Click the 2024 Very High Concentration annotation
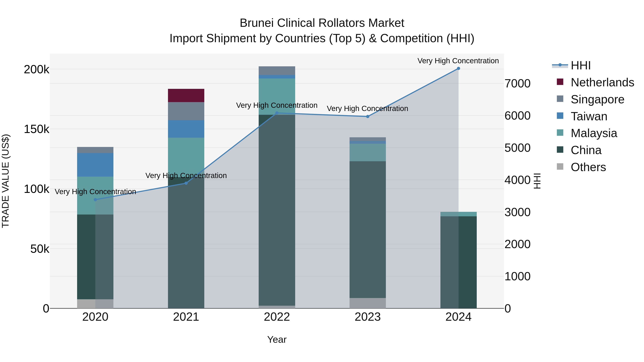Image resolution: width=644 pixels, height=362 pixels. click(x=458, y=61)
